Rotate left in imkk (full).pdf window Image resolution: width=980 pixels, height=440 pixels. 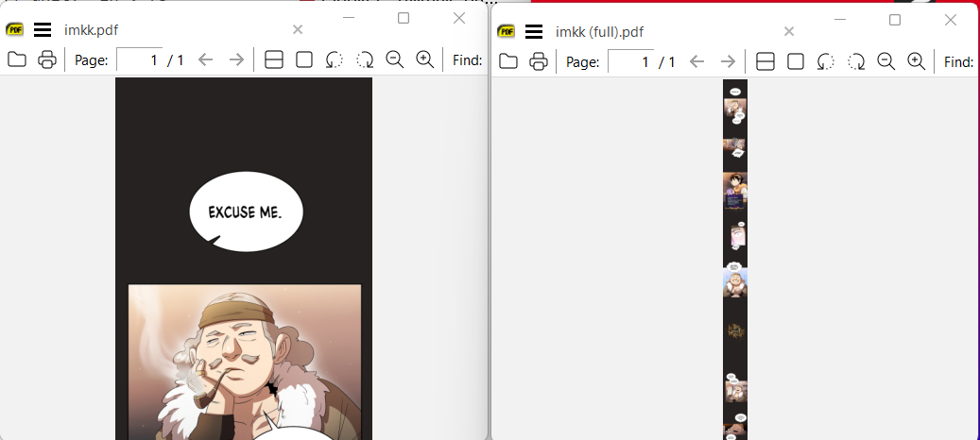tap(826, 61)
